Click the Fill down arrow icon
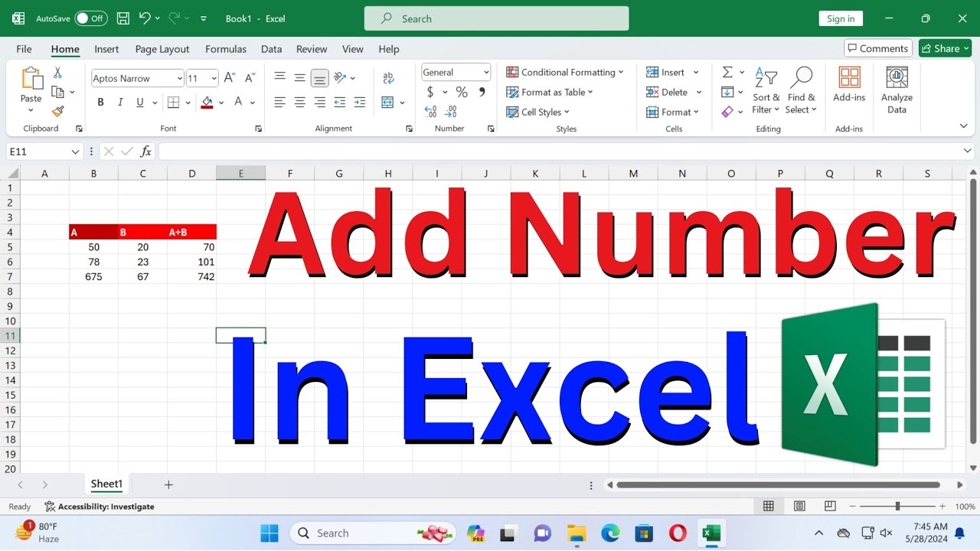980x551 pixels. click(x=727, y=92)
